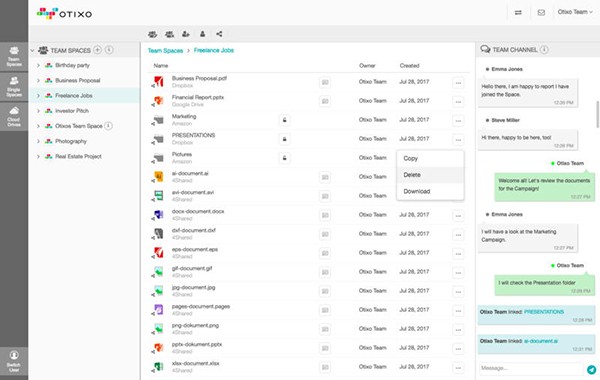This screenshot has width=600, height=380.
Task: Open the mail envelope icon in header
Action: [541, 13]
